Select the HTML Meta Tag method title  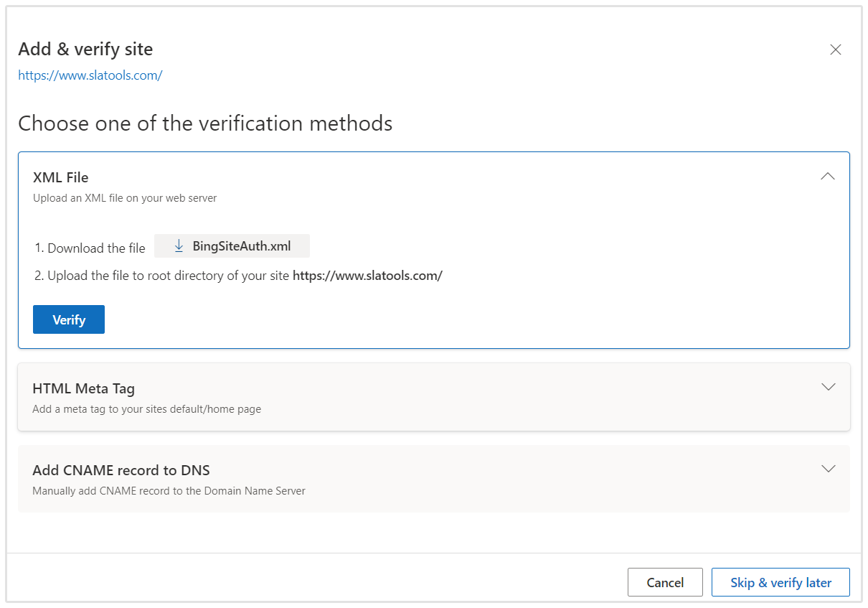point(83,388)
